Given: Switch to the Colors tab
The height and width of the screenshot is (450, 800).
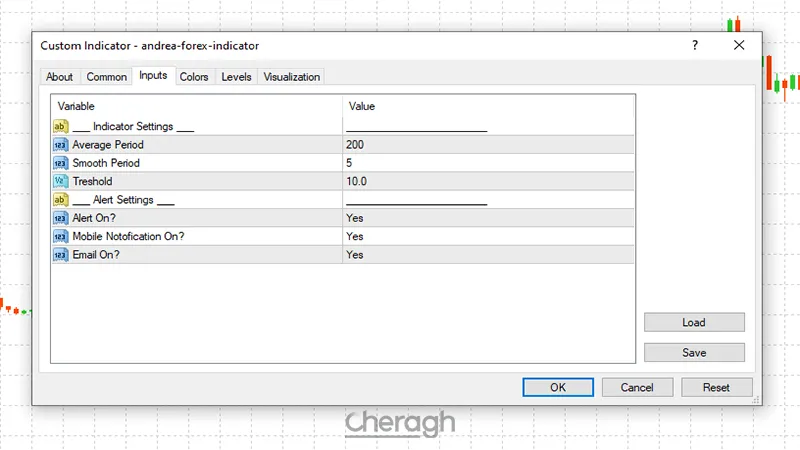Looking at the screenshot, I should coord(194,77).
